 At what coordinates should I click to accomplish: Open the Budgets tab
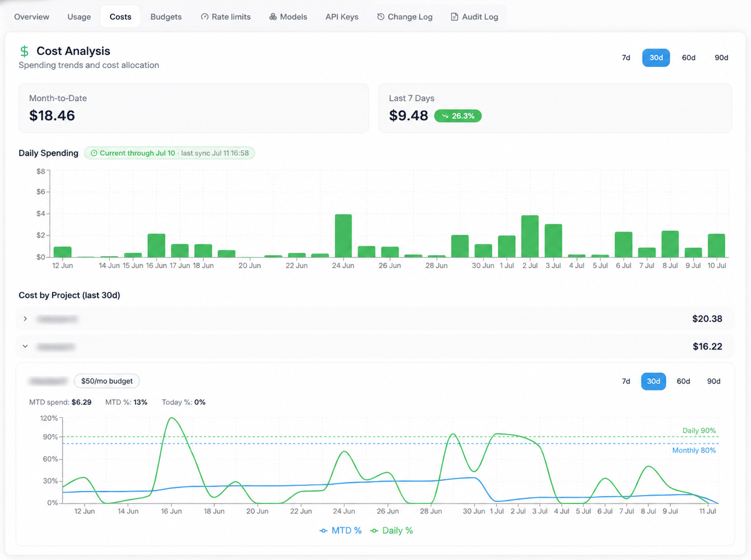pyautogui.click(x=166, y=17)
